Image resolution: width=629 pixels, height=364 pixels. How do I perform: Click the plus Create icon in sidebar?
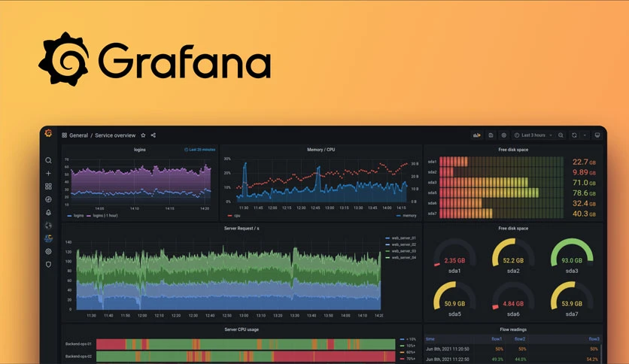[x=48, y=173]
